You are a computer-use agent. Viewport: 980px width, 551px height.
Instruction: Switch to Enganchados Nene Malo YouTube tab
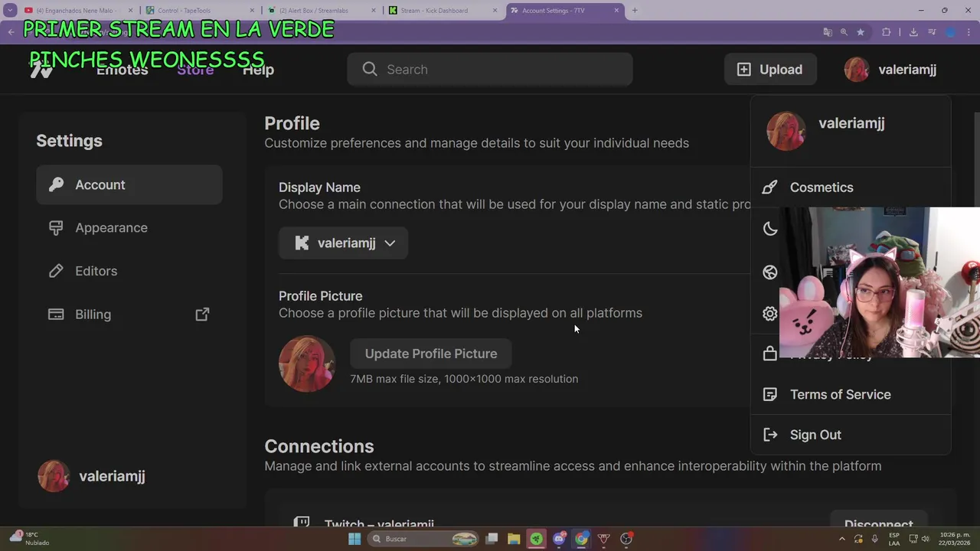[x=77, y=11]
